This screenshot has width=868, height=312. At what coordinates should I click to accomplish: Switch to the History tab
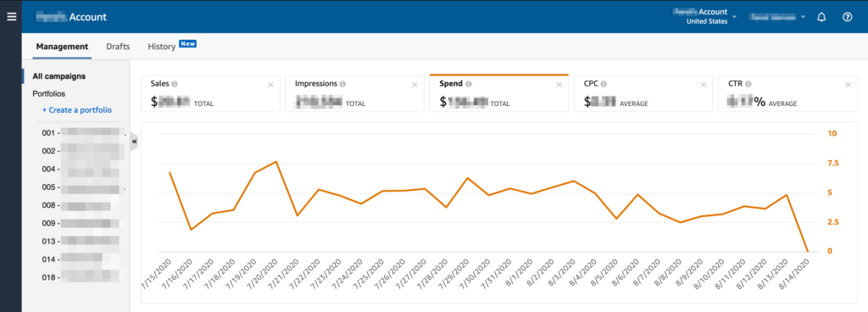point(162,47)
